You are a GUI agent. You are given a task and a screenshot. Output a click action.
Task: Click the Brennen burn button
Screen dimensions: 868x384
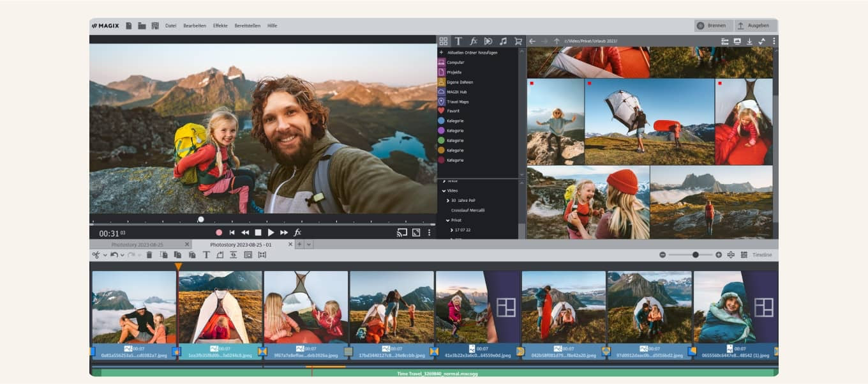coord(712,26)
